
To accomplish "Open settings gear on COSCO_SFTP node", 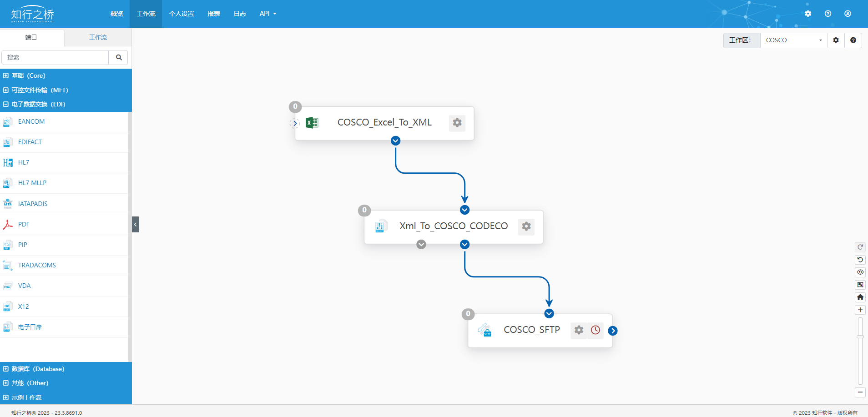I will [x=579, y=330].
